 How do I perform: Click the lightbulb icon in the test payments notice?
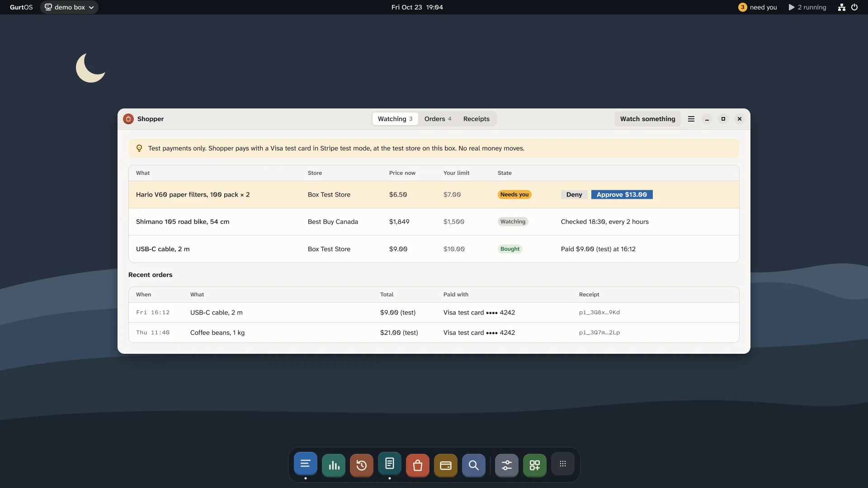pos(139,148)
